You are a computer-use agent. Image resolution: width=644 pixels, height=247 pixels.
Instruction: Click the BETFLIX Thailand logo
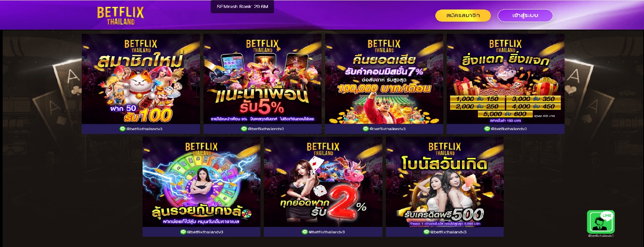121,16
